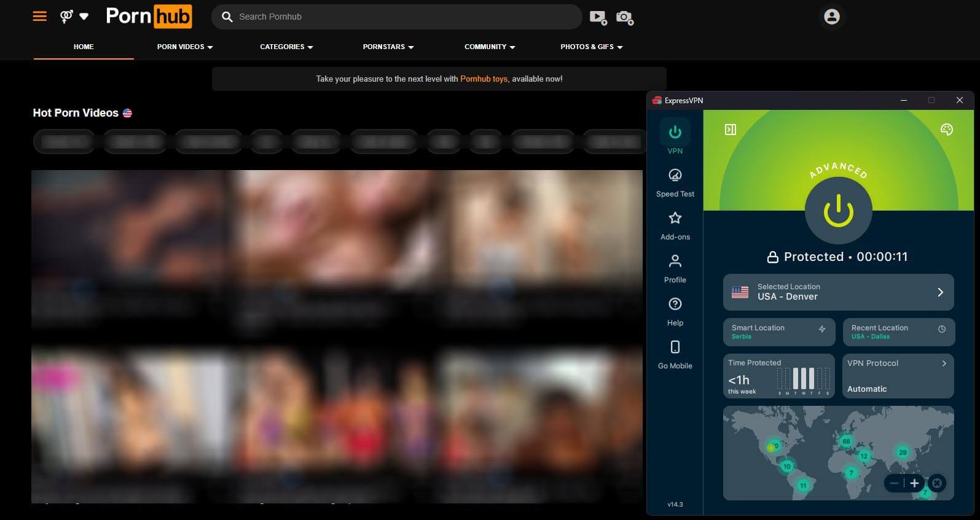Expand the COMMUNITY navigation dropdown
The height and width of the screenshot is (520, 980).
[490, 47]
